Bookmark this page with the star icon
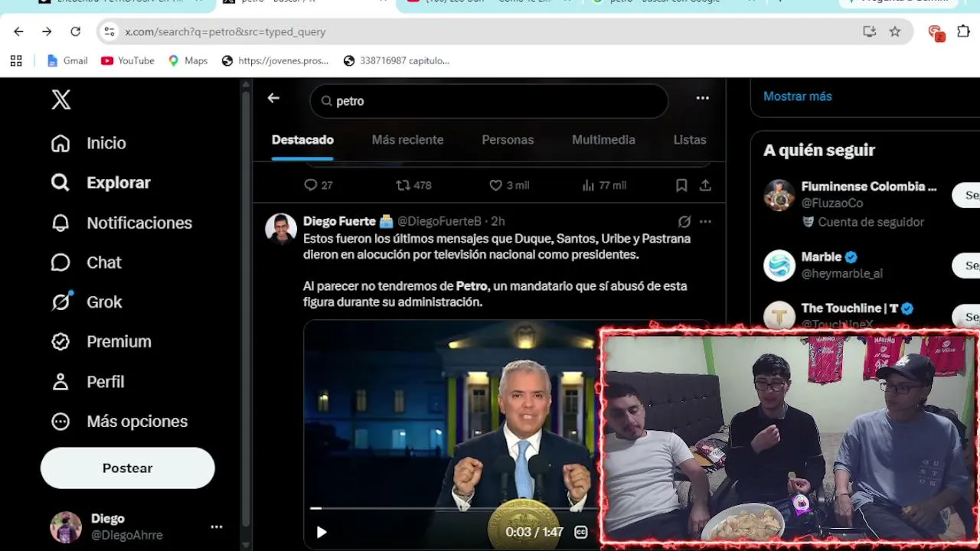Image resolution: width=980 pixels, height=551 pixels. (895, 31)
